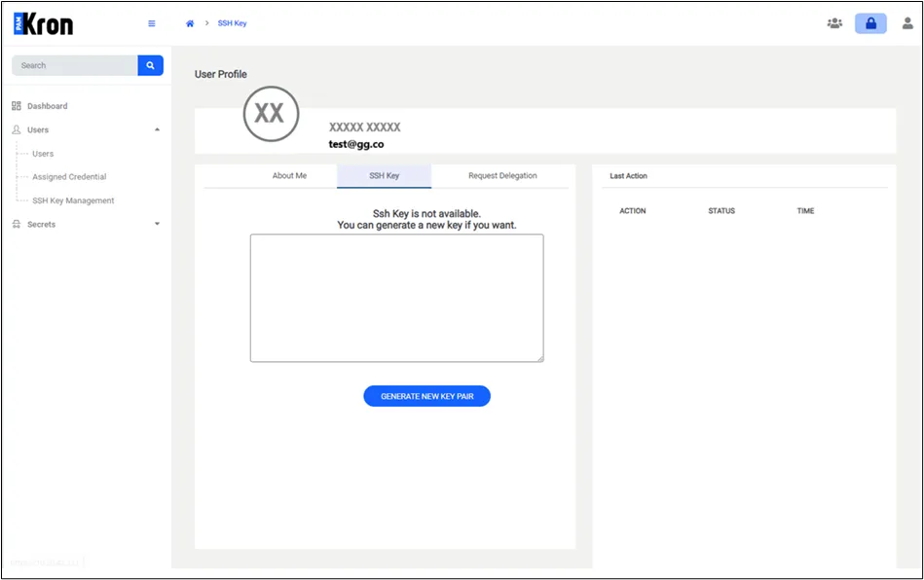The image size is (924, 580).
Task: Select the SSH Key tab
Action: point(385,175)
